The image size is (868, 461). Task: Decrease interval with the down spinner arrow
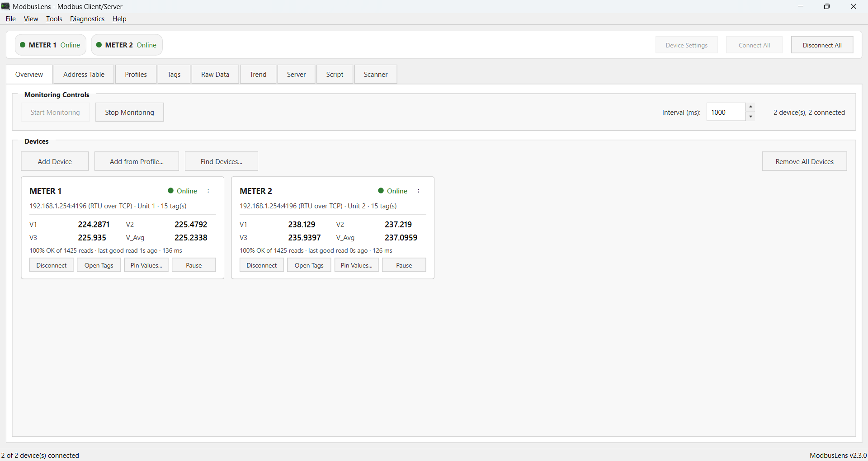(x=750, y=117)
